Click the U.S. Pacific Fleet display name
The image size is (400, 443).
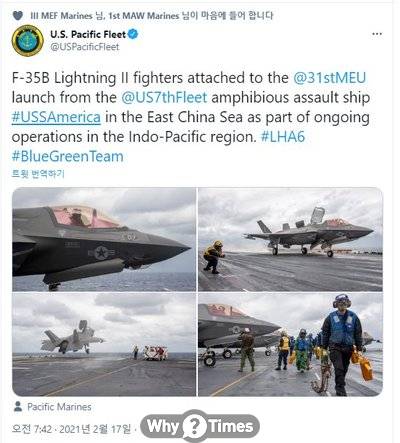click(x=88, y=34)
